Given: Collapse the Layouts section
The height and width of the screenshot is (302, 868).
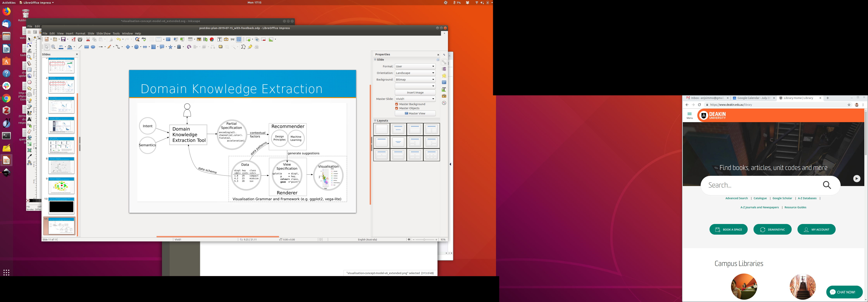Looking at the screenshot, I should click(x=375, y=121).
